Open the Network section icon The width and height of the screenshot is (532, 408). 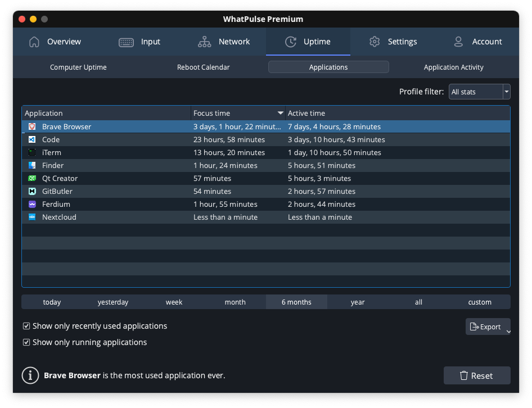click(x=204, y=42)
